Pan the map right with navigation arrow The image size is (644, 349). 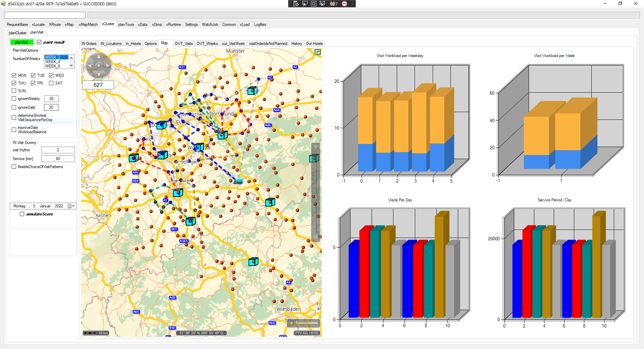(108, 66)
